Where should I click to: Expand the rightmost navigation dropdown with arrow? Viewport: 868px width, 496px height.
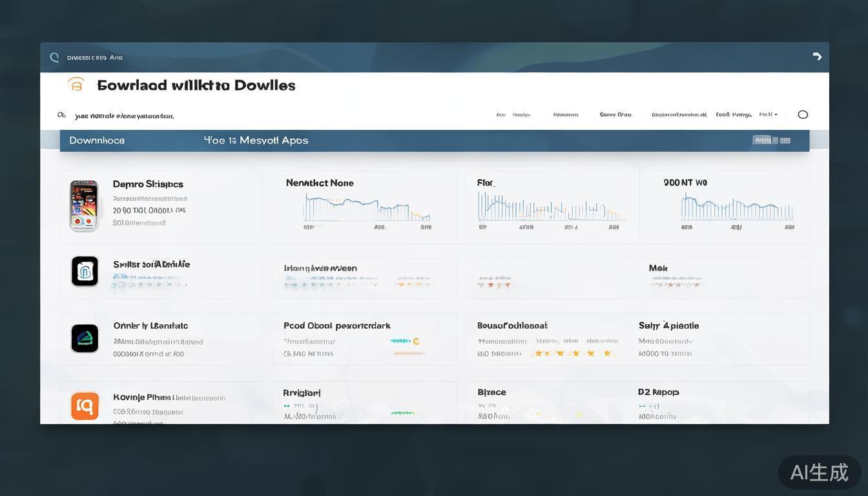click(x=769, y=115)
